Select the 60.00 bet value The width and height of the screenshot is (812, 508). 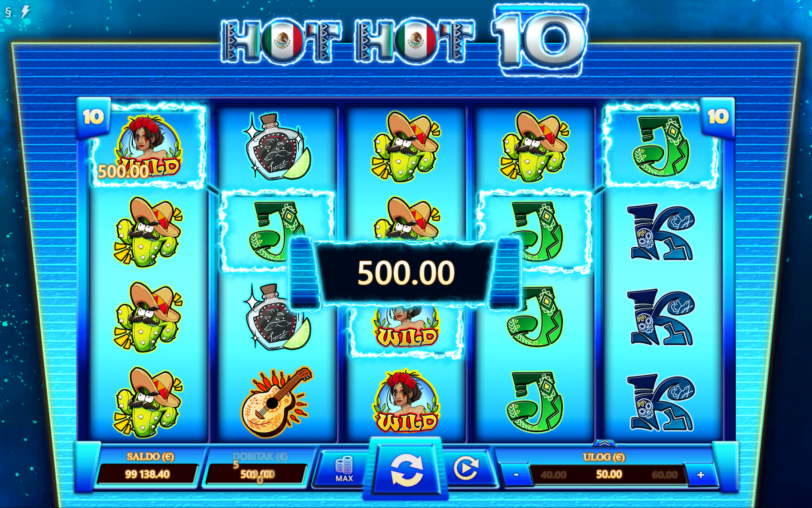pos(664,475)
